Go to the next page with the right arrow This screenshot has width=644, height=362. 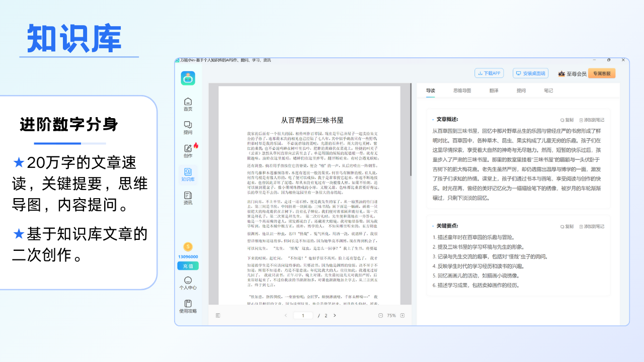(x=335, y=315)
